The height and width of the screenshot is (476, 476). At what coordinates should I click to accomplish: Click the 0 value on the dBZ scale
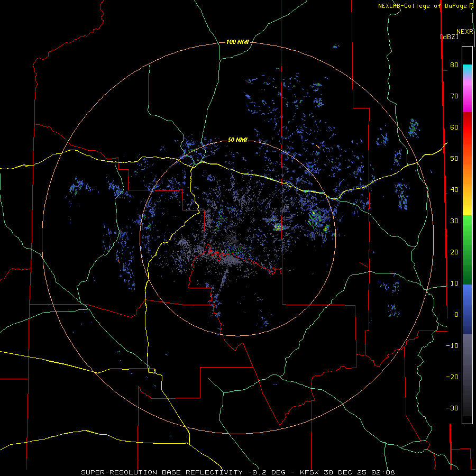[456, 315]
